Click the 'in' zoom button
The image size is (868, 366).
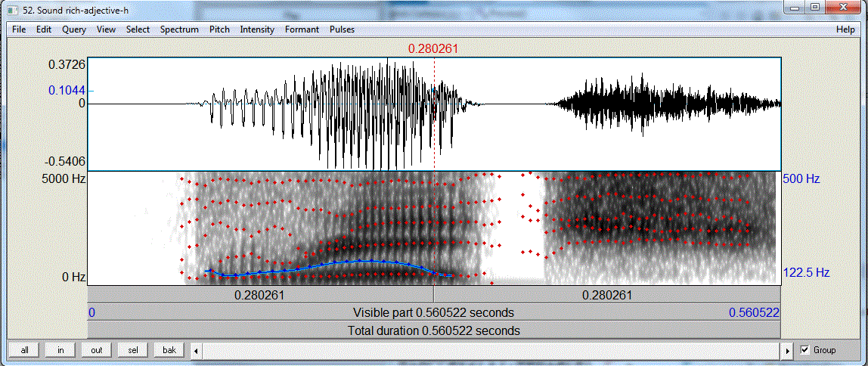tap(60, 350)
